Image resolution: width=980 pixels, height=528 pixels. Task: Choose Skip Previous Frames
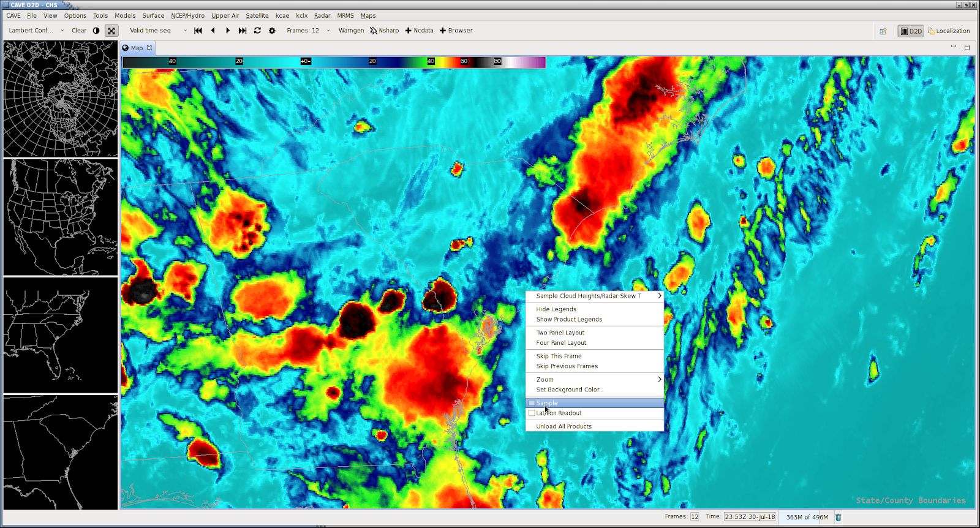point(595,366)
